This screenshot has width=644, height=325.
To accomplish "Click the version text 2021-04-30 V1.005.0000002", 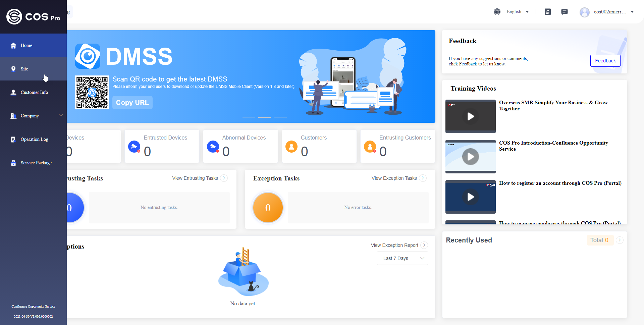I will tap(33, 317).
